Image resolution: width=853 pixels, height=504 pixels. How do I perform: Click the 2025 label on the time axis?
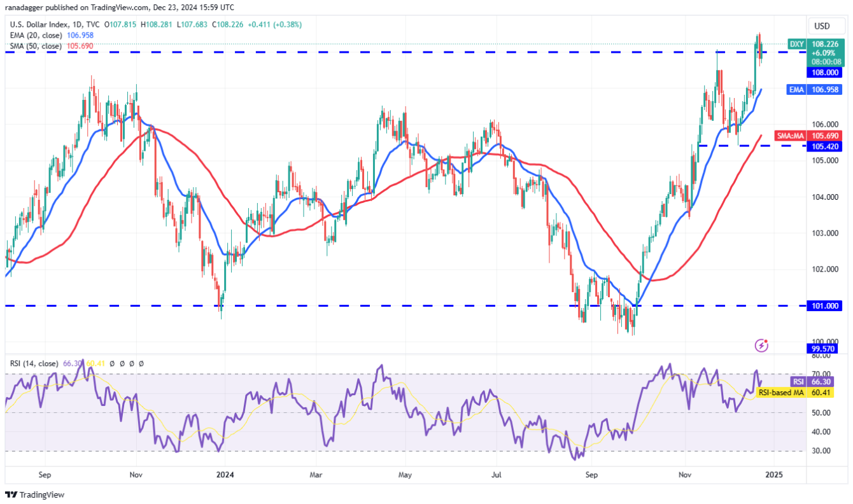pos(774,475)
